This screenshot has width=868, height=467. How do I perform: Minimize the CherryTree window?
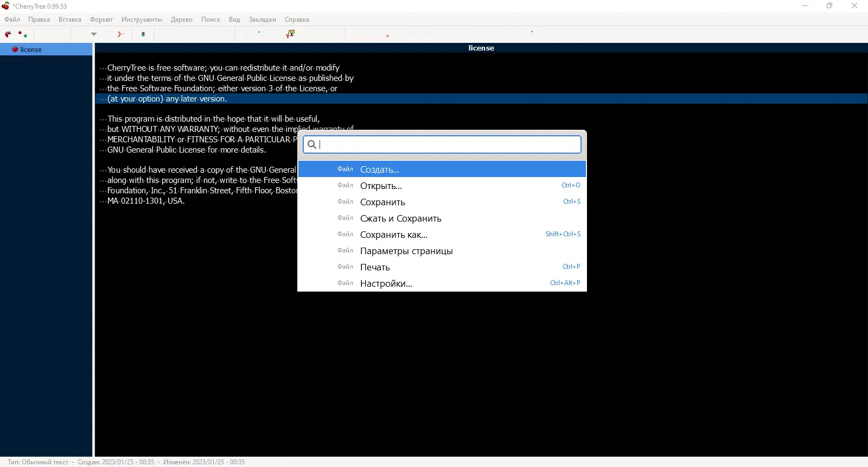point(805,6)
